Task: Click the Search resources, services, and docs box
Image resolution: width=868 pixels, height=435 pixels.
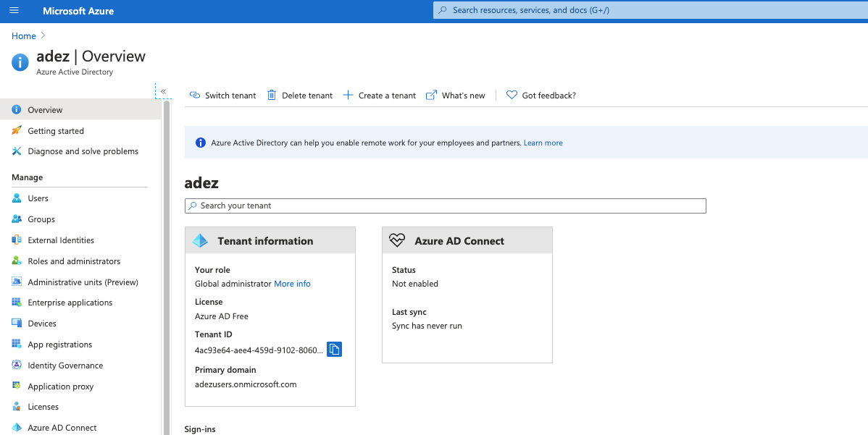Action: [651, 10]
